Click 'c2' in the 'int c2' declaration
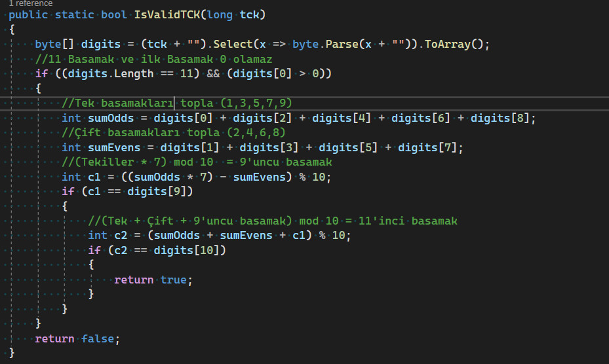Viewport: 609px width, 364px height. coord(121,236)
